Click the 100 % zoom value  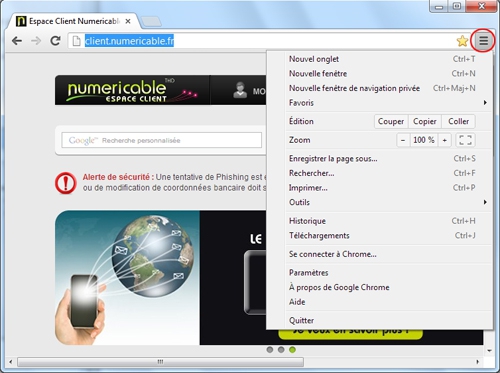(424, 140)
